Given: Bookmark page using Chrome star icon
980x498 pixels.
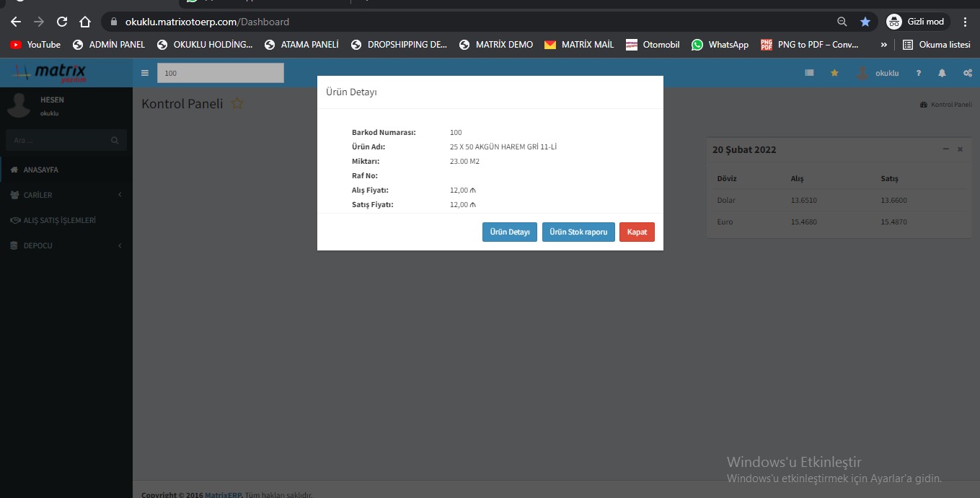Looking at the screenshot, I should click(x=865, y=22).
